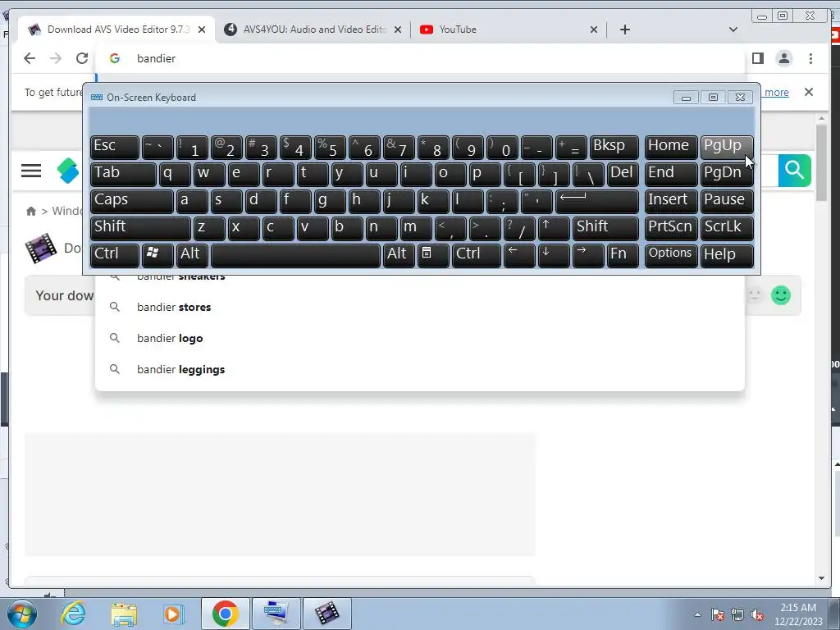Close the YouTube tab
The width and height of the screenshot is (840, 630).
coord(594,30)
